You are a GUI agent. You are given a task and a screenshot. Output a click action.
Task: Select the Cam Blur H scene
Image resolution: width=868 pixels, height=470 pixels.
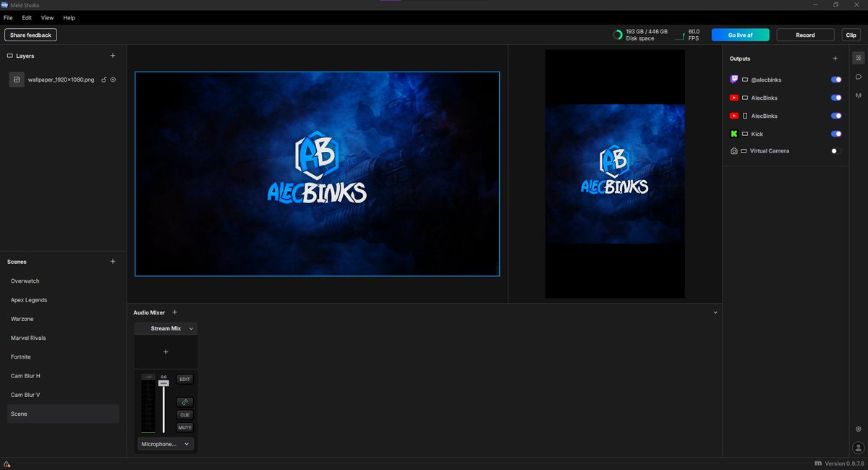[x=63, y=376]
